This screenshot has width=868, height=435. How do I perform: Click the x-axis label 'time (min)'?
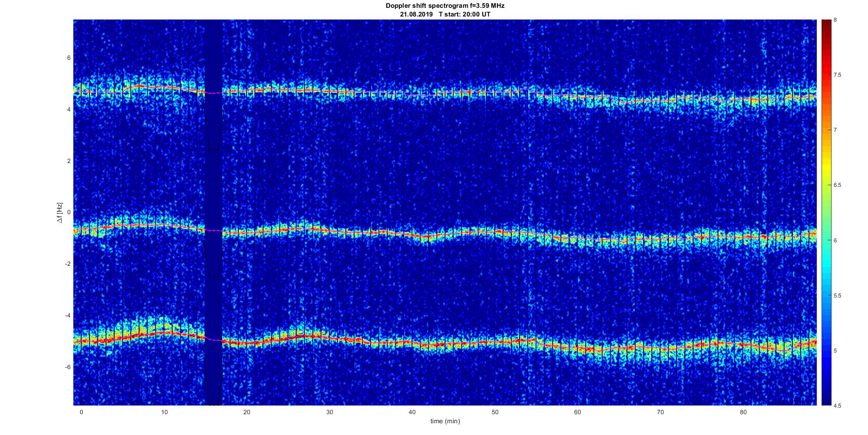coord(445,421)
